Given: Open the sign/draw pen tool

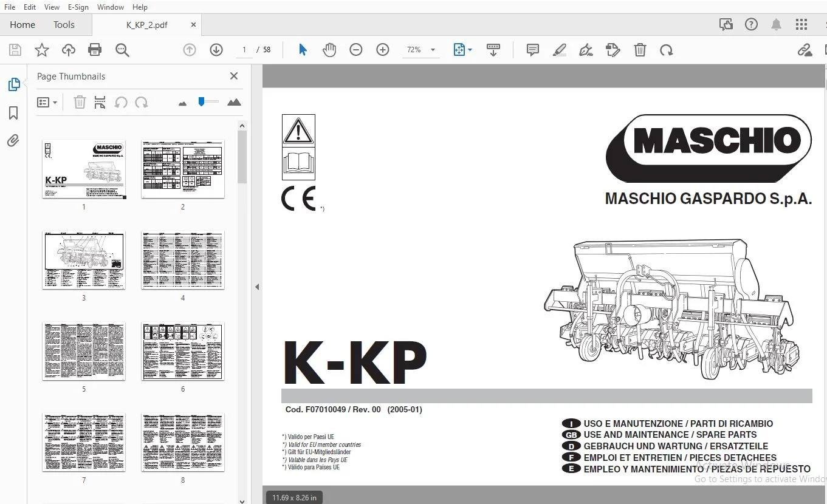Looking at the screenshot, I should coord(586,50).
